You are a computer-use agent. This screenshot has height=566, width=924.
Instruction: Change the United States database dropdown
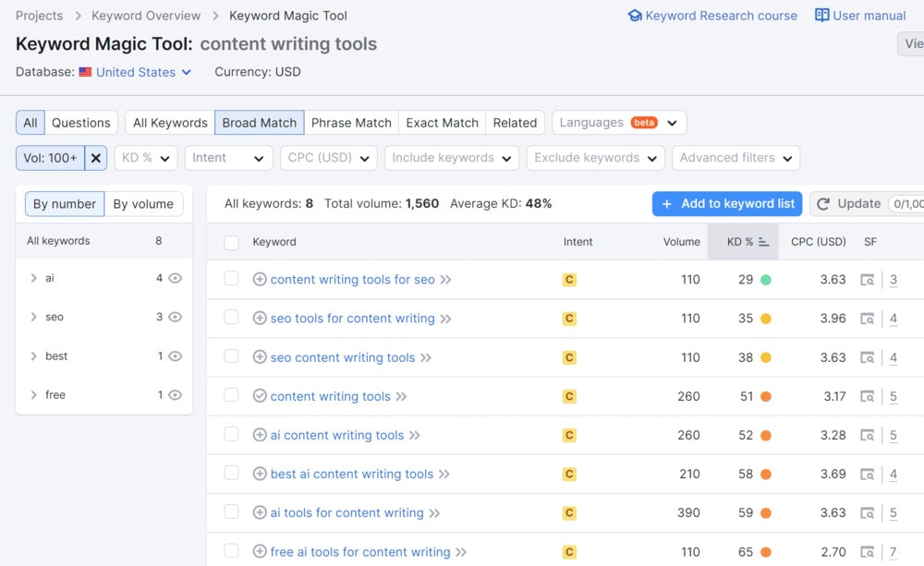click(144, 72)
